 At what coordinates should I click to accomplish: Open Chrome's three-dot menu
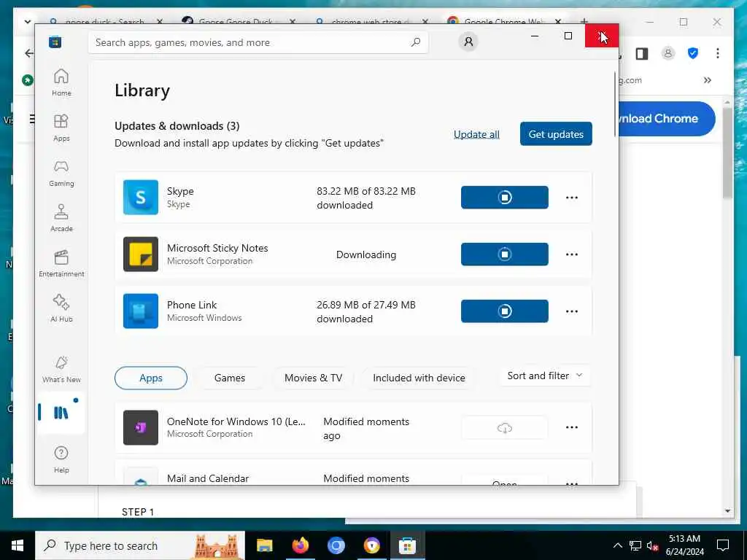(x=718, y=53)
